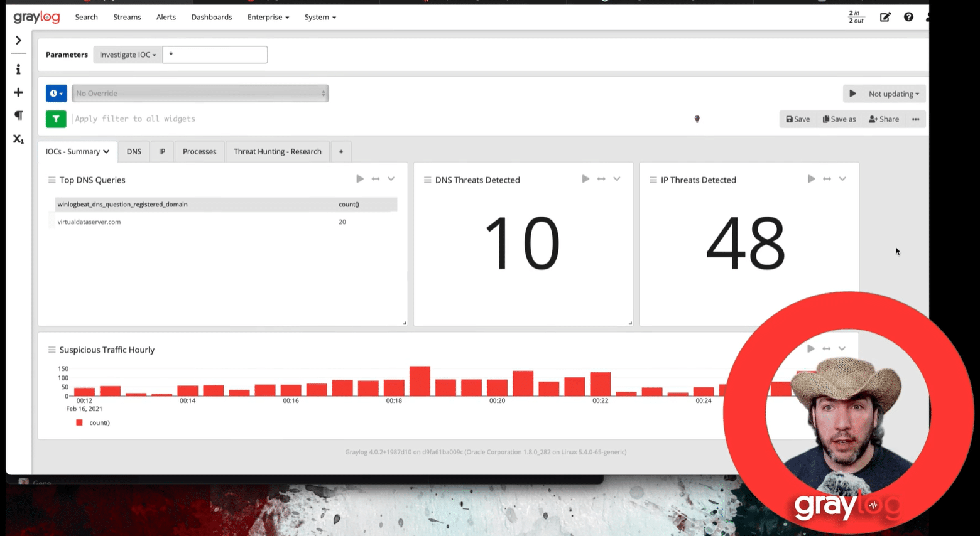Open the scratchpad edit icon in header

point(885,18)
